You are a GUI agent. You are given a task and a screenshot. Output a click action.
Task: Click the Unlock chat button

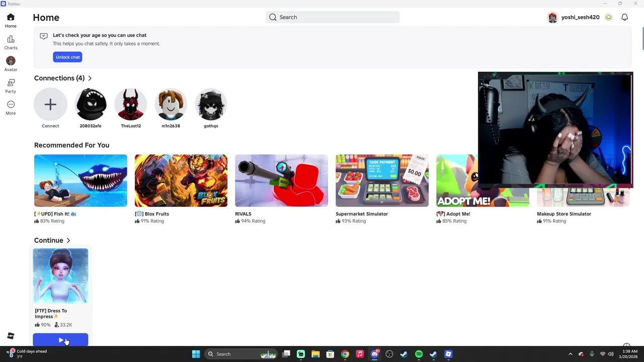coord(68,57)
